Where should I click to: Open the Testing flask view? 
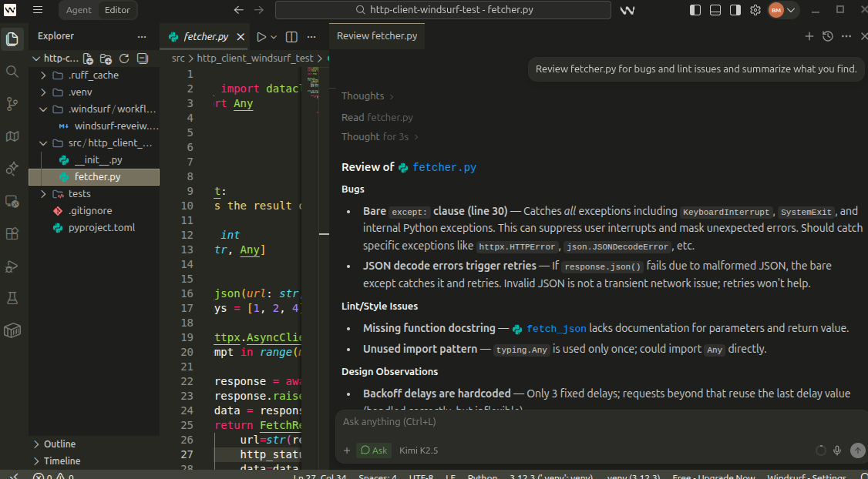click(x=12, y=298)
